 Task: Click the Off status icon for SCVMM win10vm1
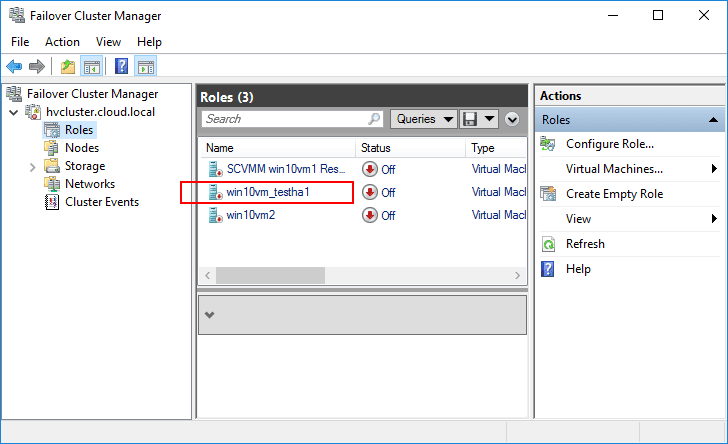click(370, 170)
